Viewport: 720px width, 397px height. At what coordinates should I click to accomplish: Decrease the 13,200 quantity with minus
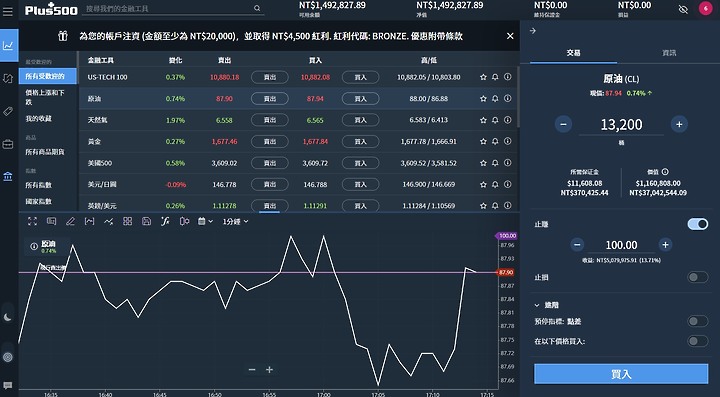point(563,124)
